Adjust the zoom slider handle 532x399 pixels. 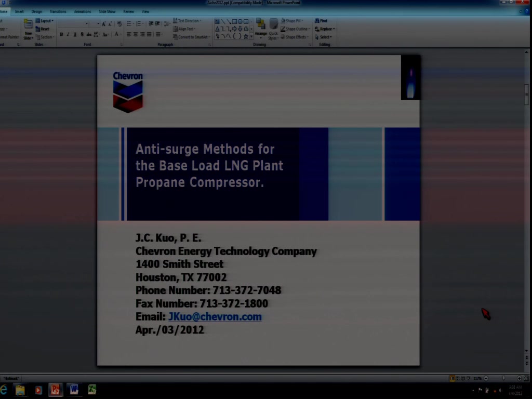[503, 378]
